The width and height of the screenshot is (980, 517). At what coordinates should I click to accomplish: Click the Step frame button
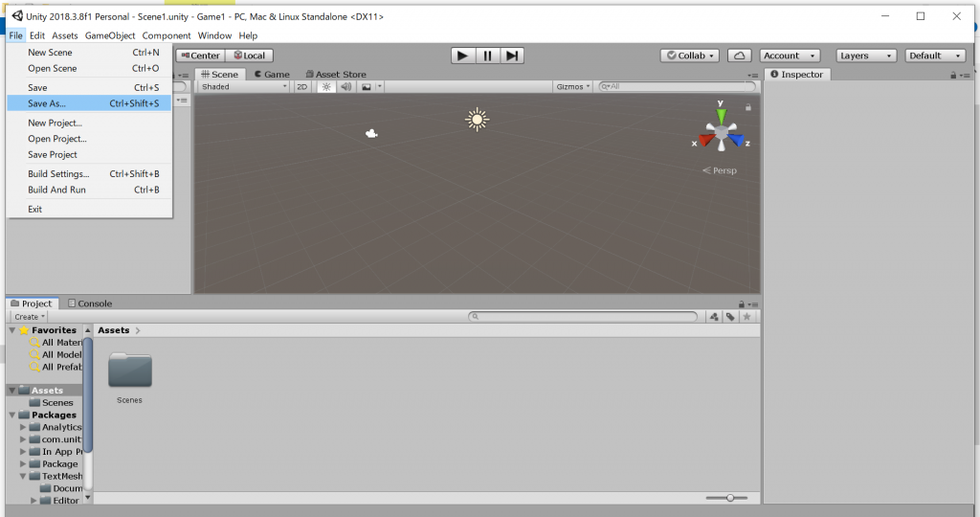point(512,56)
